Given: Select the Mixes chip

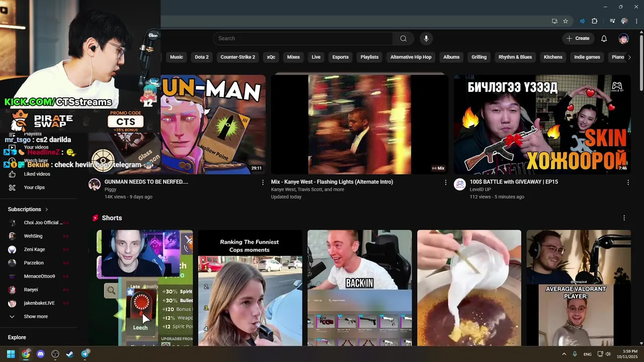Looking at the screenshot, I should coord(293,57).
